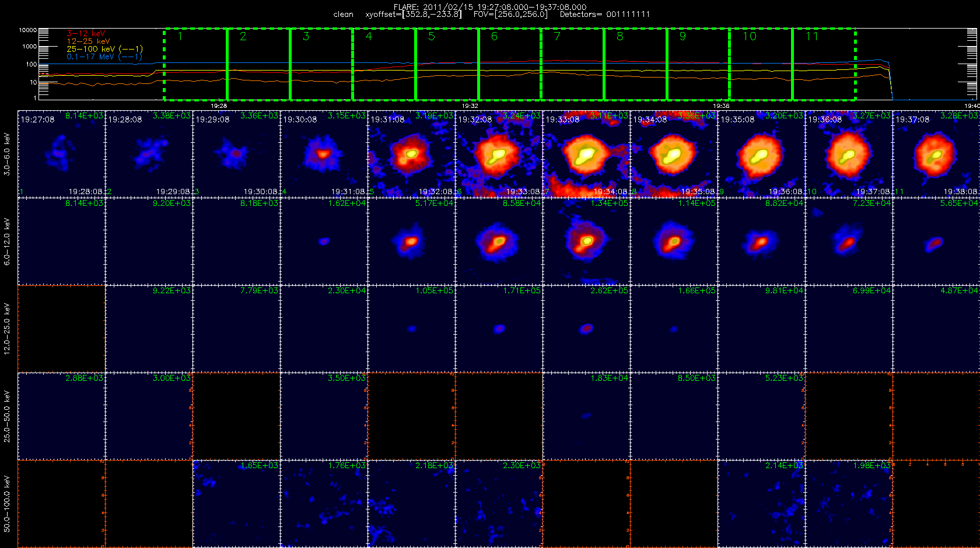Open the 3-6 keV image starting 19:37:08
Viewport: 980px width, 548px height.
click(936, 154)
